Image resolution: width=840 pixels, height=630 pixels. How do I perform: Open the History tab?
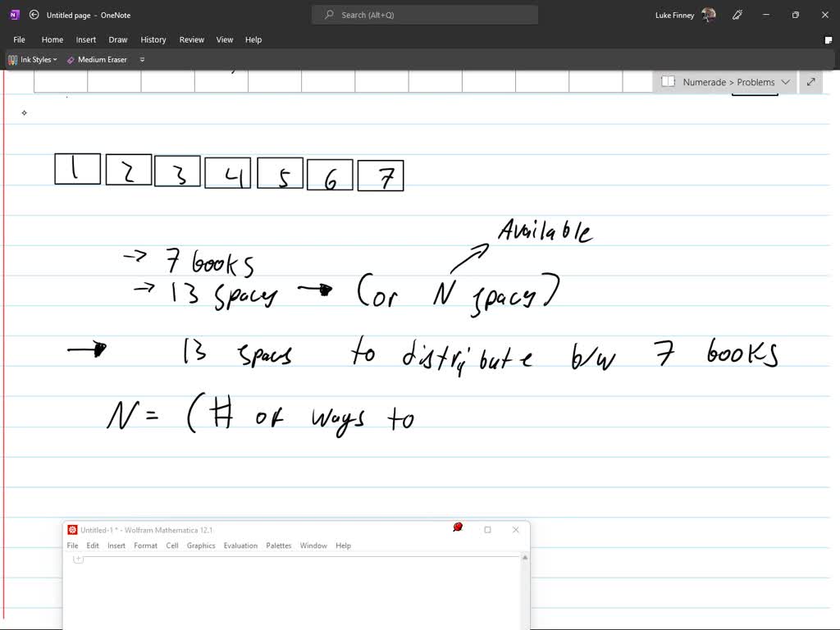tap(153, 39)
